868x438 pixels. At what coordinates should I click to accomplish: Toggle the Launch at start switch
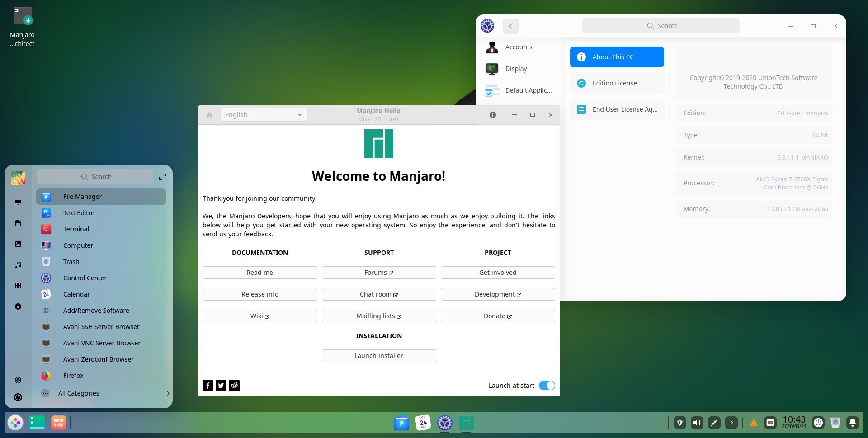[547, 386]
